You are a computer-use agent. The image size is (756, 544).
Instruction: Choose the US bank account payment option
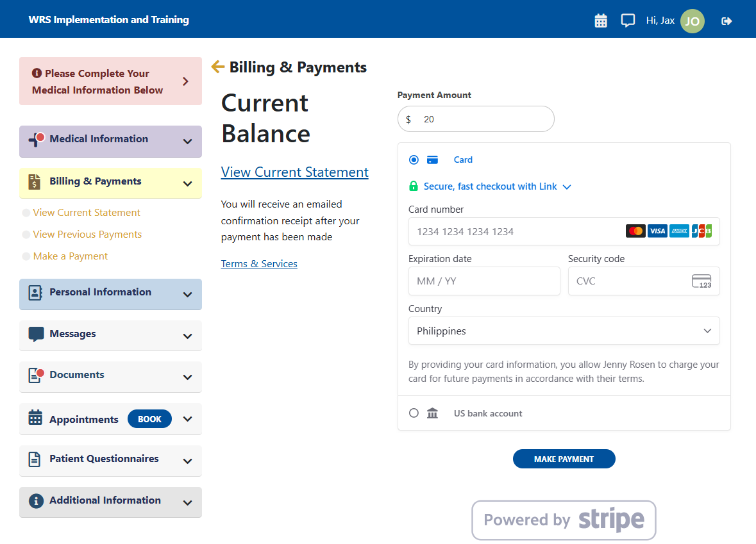point(414,413)
